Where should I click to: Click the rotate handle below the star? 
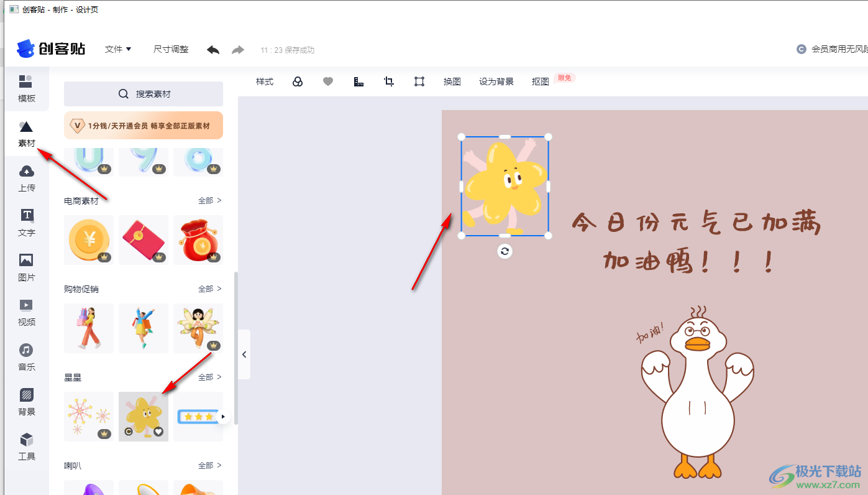click(505, 251)
